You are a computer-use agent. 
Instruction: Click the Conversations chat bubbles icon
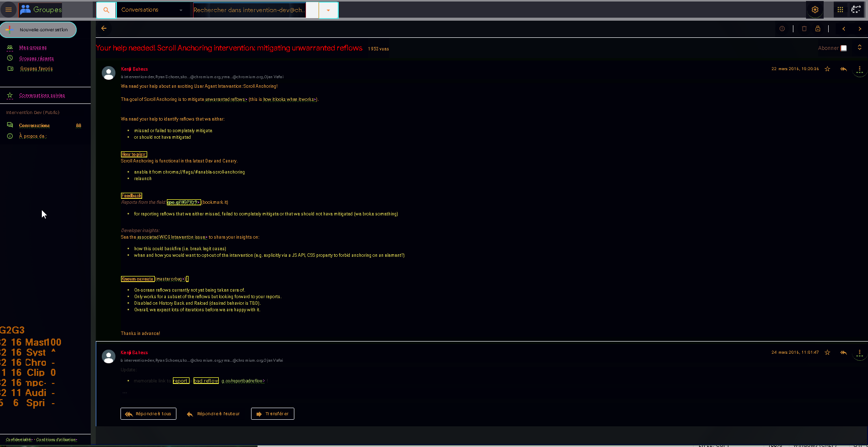(10, 125)
